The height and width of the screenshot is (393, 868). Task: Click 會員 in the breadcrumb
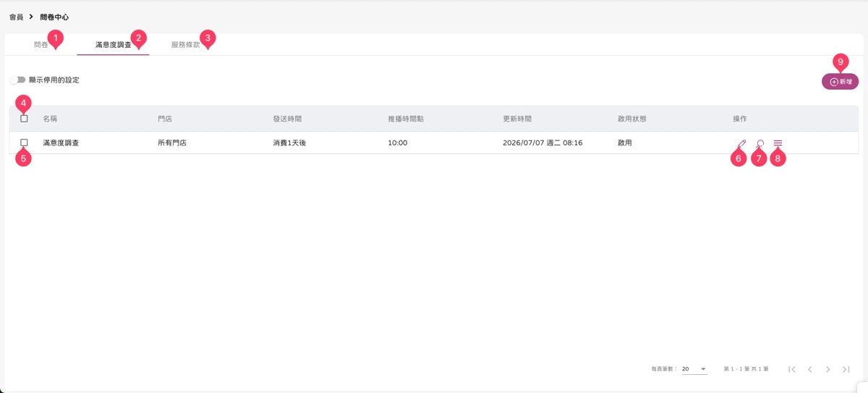click(16, 17)
